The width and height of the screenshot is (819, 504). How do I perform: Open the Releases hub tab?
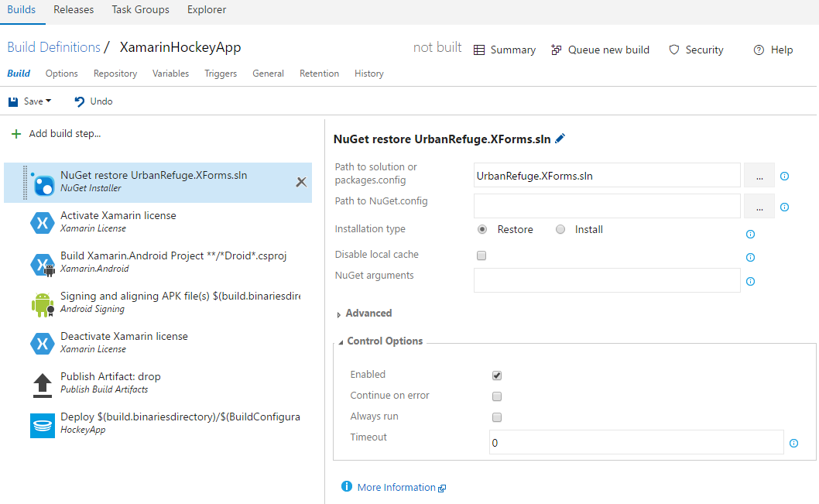pyautogui.click(x=74, y=9)
